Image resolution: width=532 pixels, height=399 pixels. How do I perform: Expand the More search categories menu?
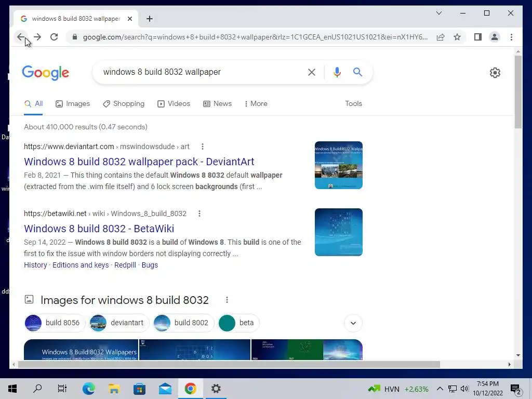point(256,104)
